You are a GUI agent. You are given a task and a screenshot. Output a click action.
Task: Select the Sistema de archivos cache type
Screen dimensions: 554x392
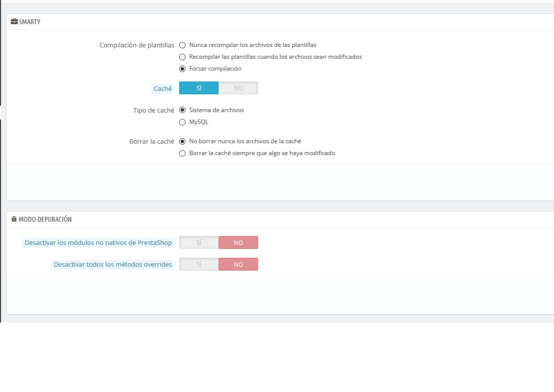pos(182,110)
